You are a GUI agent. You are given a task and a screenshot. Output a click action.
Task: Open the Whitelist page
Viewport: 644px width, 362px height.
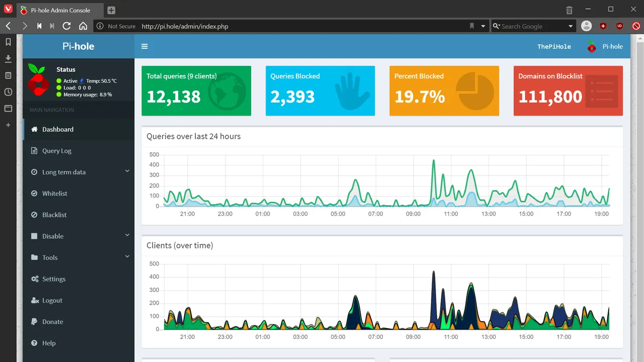pos(78,194)
